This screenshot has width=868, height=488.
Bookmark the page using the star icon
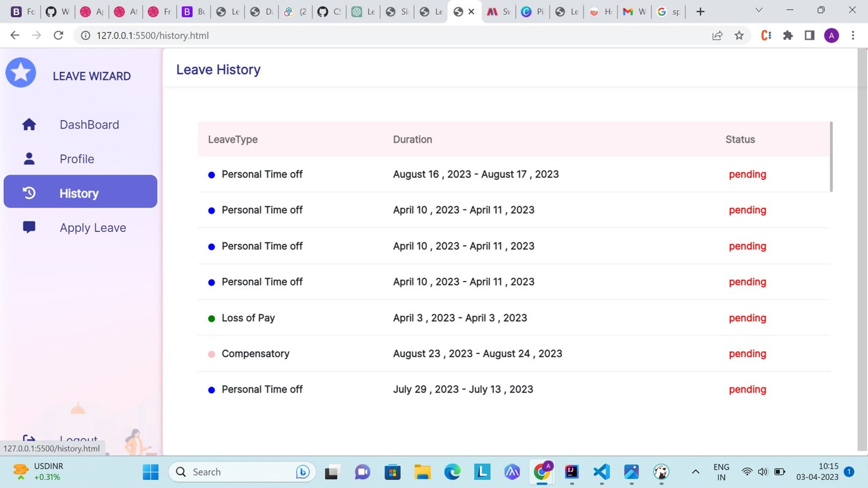coord(739,35)
